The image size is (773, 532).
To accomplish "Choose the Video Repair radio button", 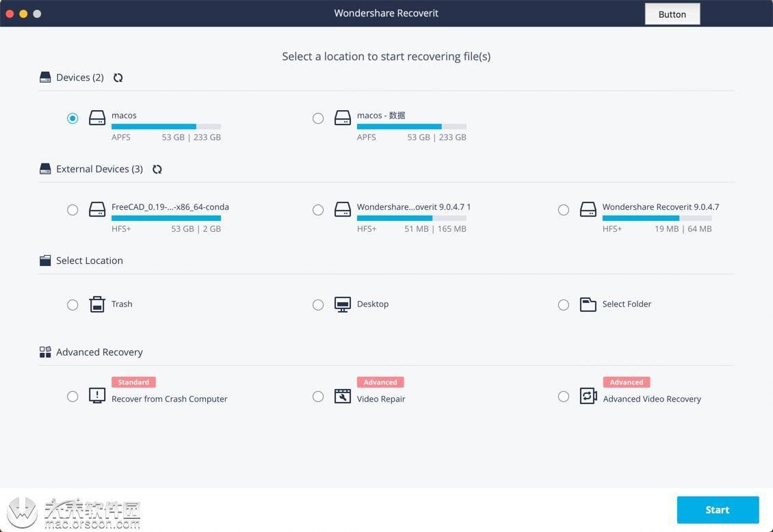I will (x=318, y=397).
